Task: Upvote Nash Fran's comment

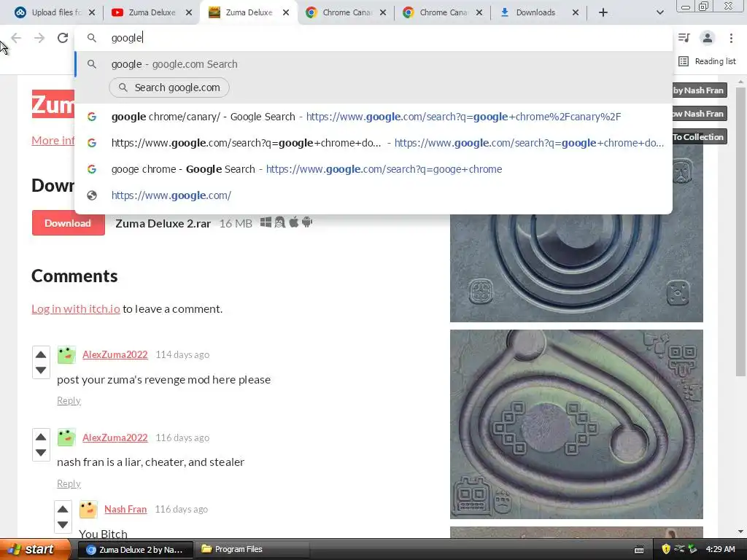Action: tap(63, 509)
